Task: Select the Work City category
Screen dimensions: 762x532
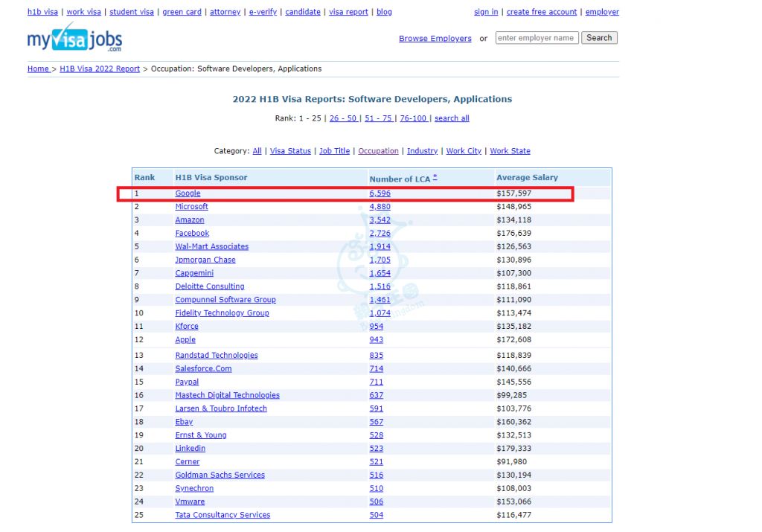Action: (x=464, y=150)
